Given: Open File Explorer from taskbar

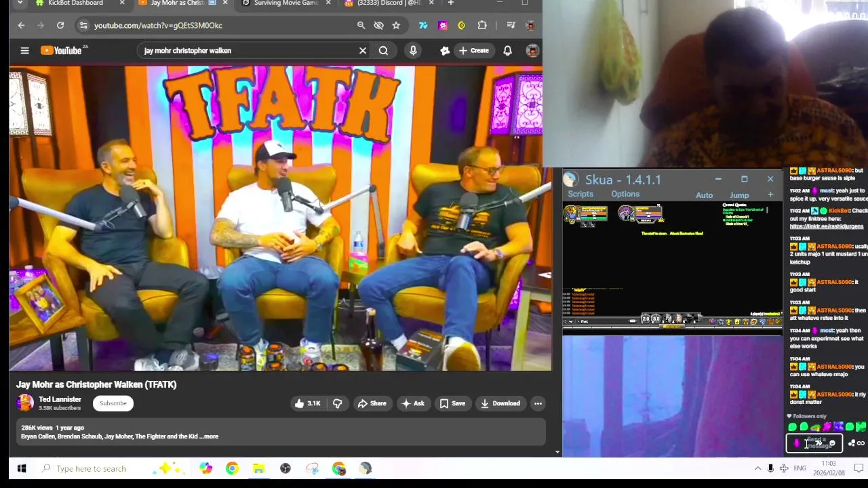Looking at the screenshot, I should tap(258, 468).
